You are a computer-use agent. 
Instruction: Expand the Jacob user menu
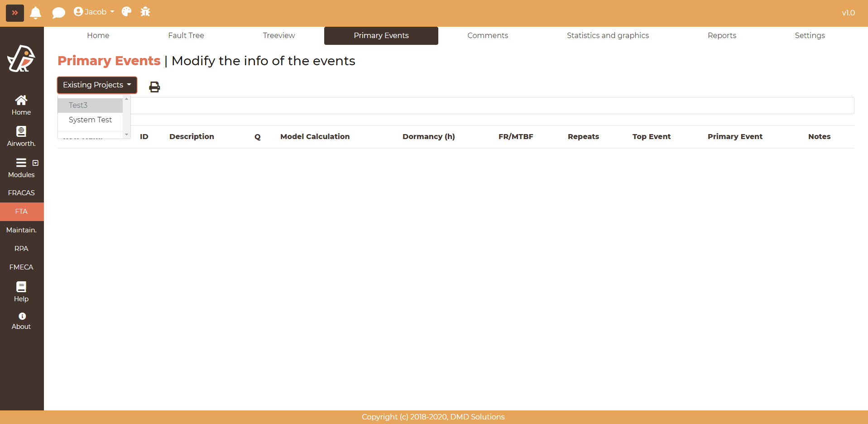[x=94, y=12]
